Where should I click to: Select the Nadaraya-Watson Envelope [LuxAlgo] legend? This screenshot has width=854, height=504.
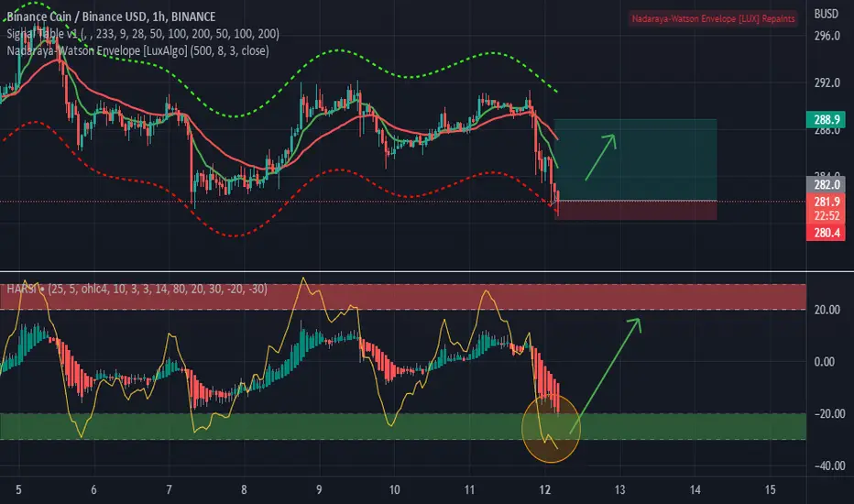[137, 50]
